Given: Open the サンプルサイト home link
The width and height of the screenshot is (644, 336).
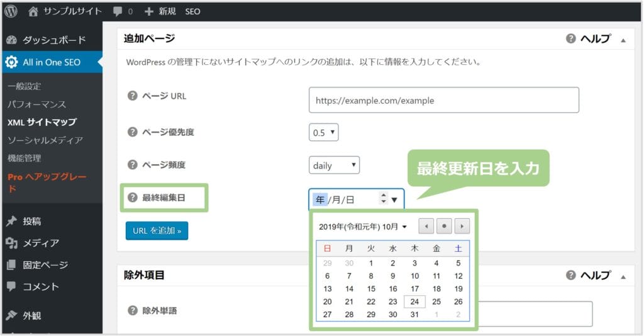Looking at the screenshot, I should (x=65, y=11).
